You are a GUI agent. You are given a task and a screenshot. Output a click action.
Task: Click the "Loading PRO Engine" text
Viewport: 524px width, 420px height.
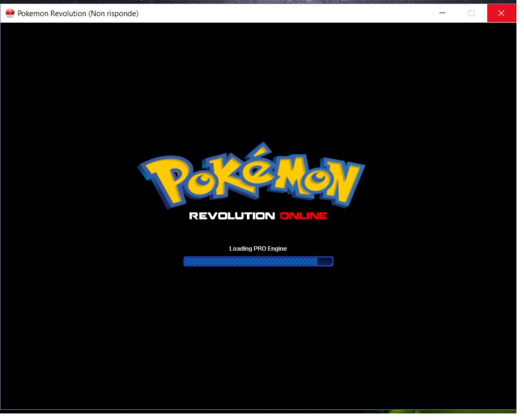coord(258,249)
